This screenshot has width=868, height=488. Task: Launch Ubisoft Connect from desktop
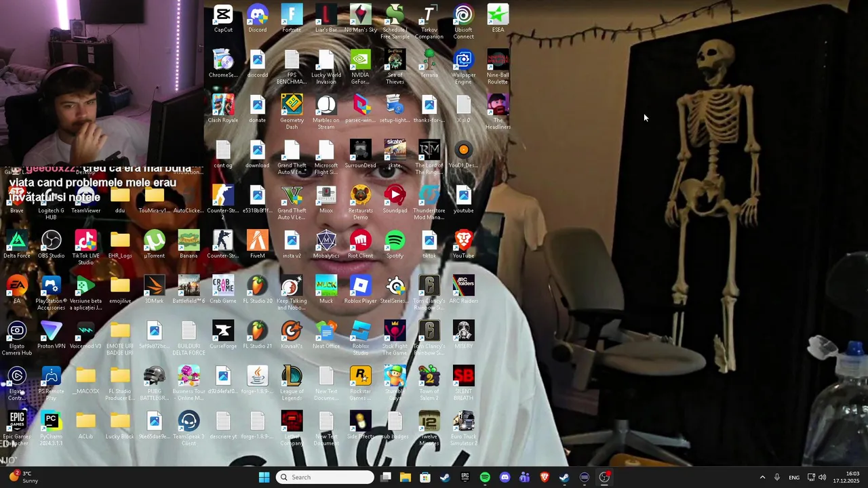(x=464, y=22)
